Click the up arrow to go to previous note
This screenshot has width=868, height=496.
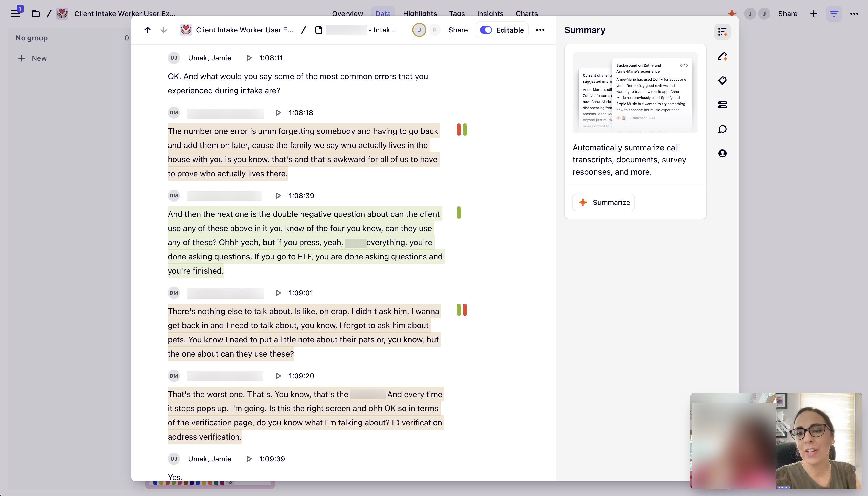[148, 30]
